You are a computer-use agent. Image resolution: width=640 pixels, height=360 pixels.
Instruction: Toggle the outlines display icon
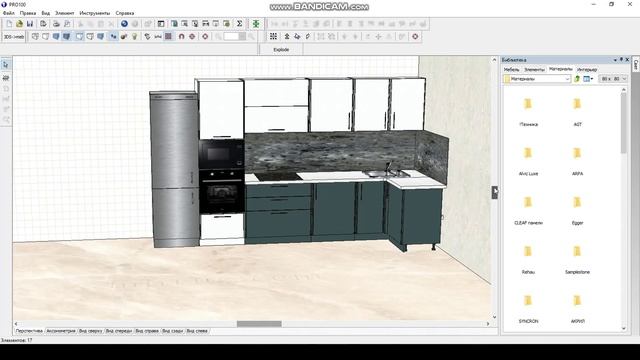pos(79,37)
